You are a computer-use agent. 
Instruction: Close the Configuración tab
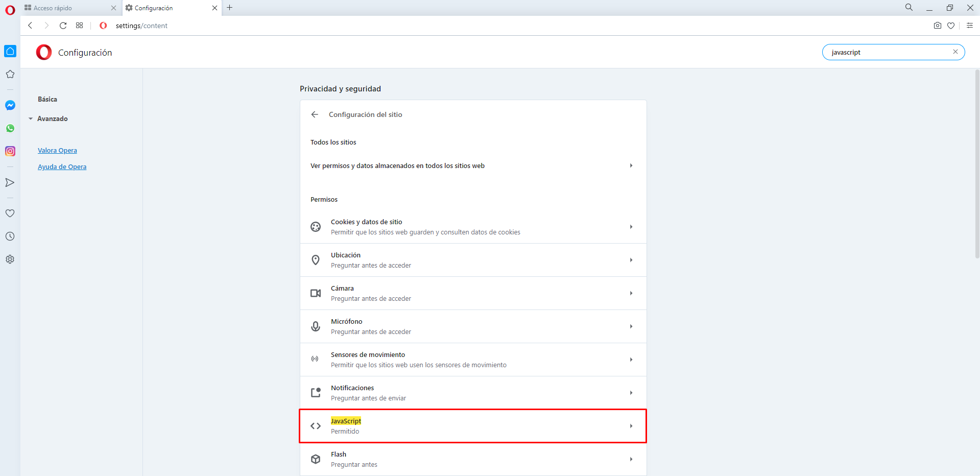tap(214, 8)
